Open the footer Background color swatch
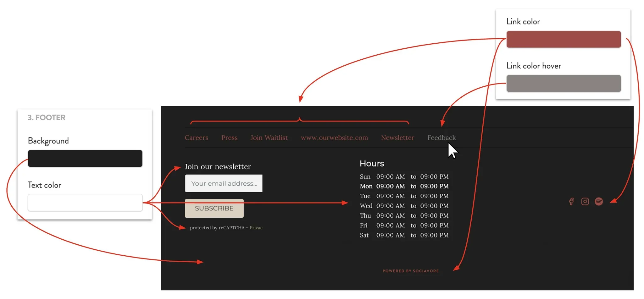The height and width of the screenshot is (299, 644). click(x=85, y=158)
